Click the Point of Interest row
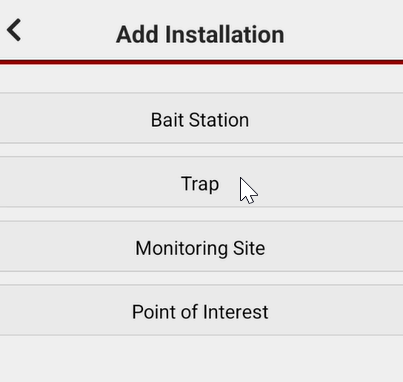This screenshot has width=403, height=382. coord(201,310)
